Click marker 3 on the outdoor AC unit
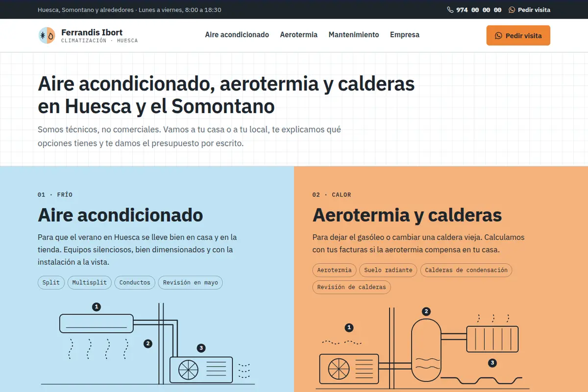 (201, 348)
